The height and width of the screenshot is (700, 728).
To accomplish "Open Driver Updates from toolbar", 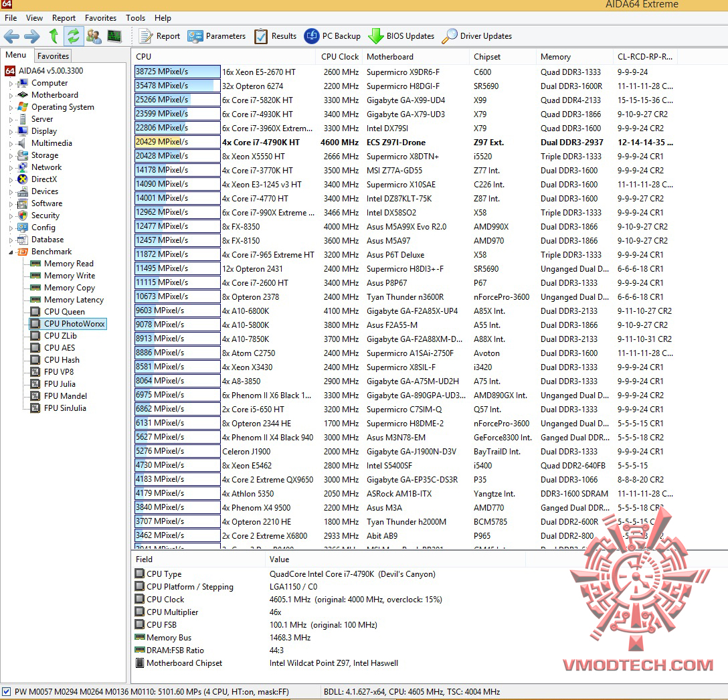I will [477, 36].
